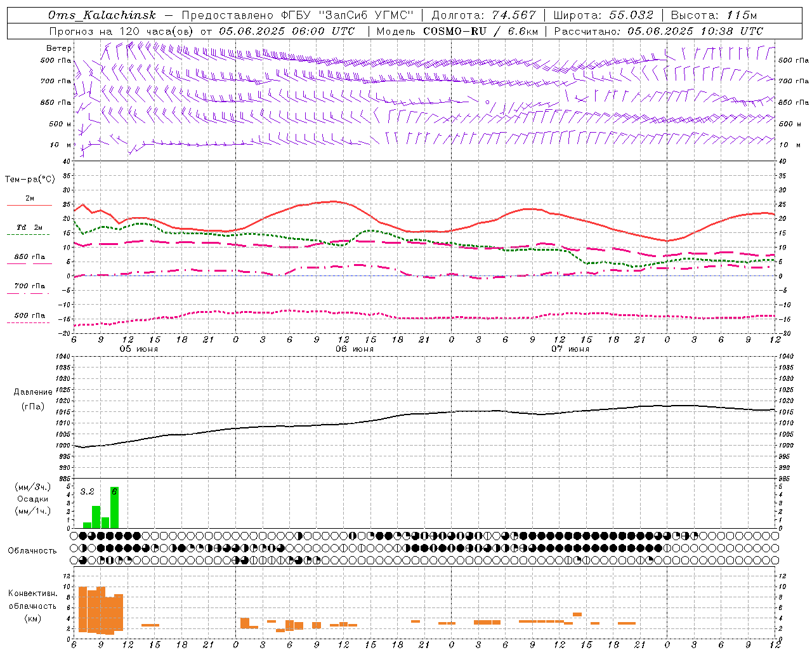Click 'Рассчитано: 05.06.2025 10:38 UTC' timestamp
Image resolution: width=812 pixels, height=650 pixels.
pyautogui.click(x=658, y=31)
